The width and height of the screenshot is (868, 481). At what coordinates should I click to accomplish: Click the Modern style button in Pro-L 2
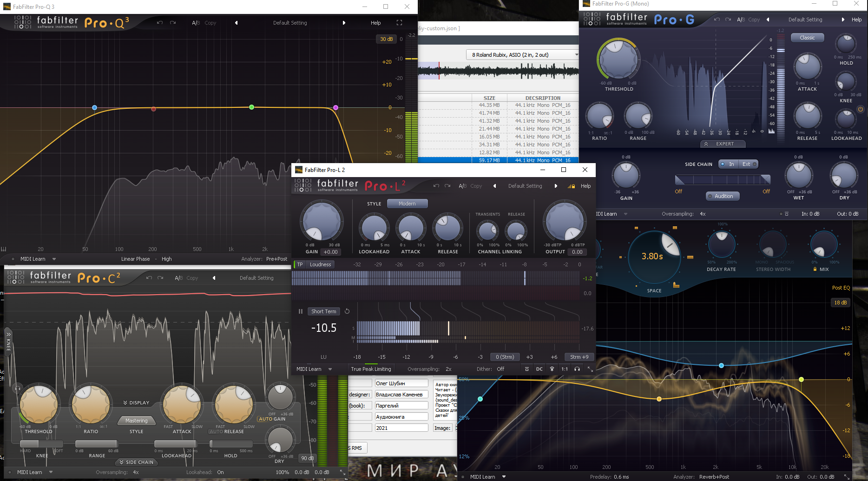click(x=407, y=204)
